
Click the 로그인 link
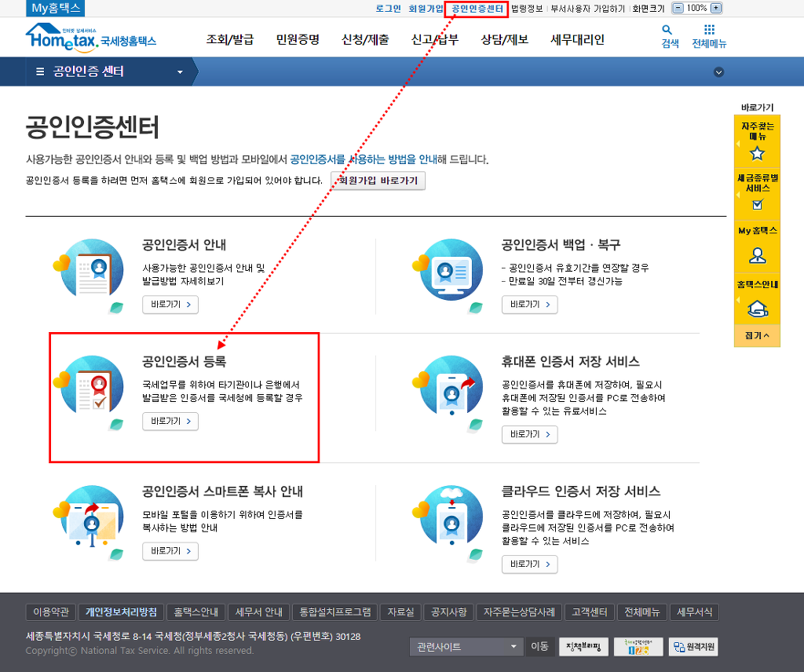(x=388, y=9)
